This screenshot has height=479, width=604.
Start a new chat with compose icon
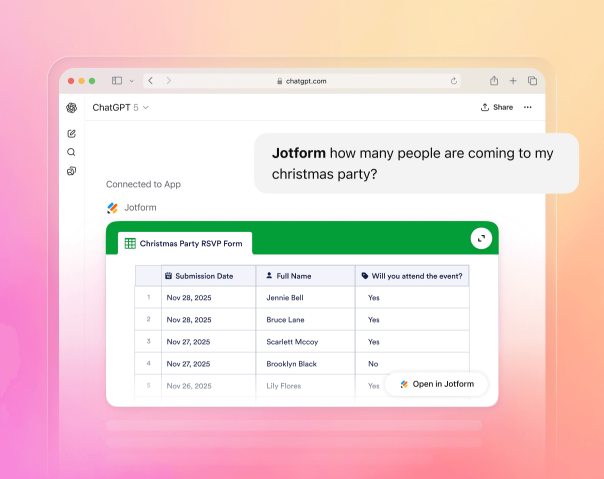tap(71, 133)
